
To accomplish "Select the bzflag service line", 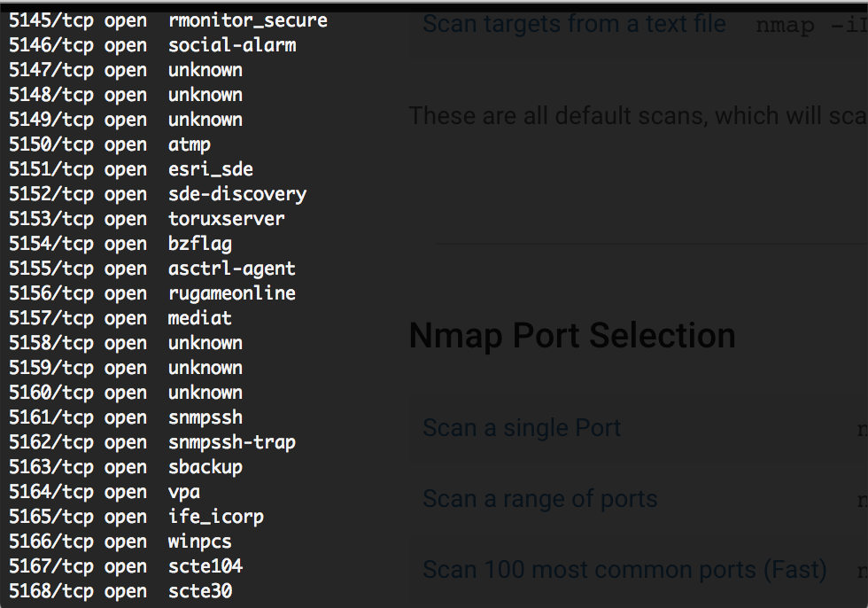I will (x=120, y=245).
